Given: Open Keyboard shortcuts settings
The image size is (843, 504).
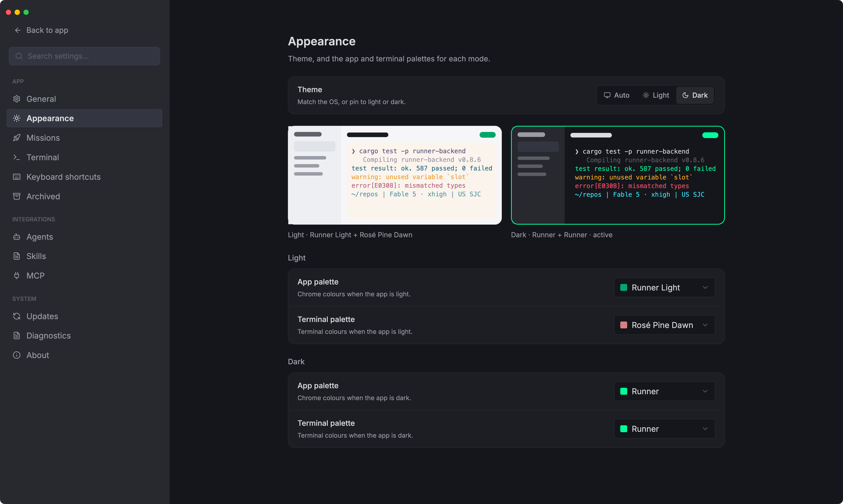Looking at the screenshot, I should (x=84, y=177).
